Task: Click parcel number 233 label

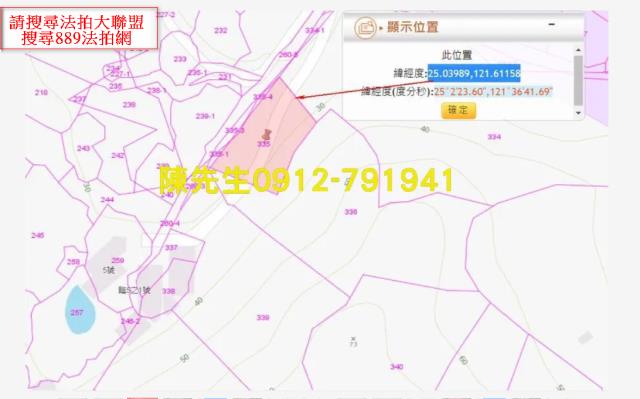Action: pos(180,59)
